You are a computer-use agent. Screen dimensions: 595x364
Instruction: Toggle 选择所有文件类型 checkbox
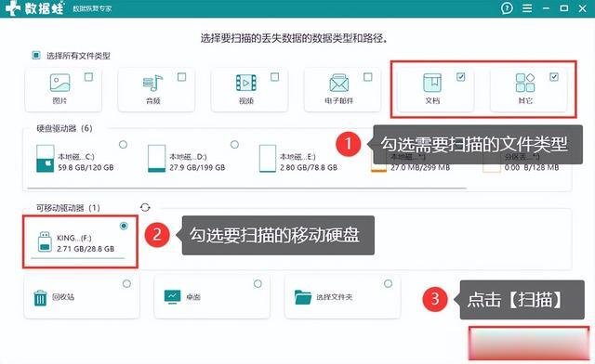[36, 56]
